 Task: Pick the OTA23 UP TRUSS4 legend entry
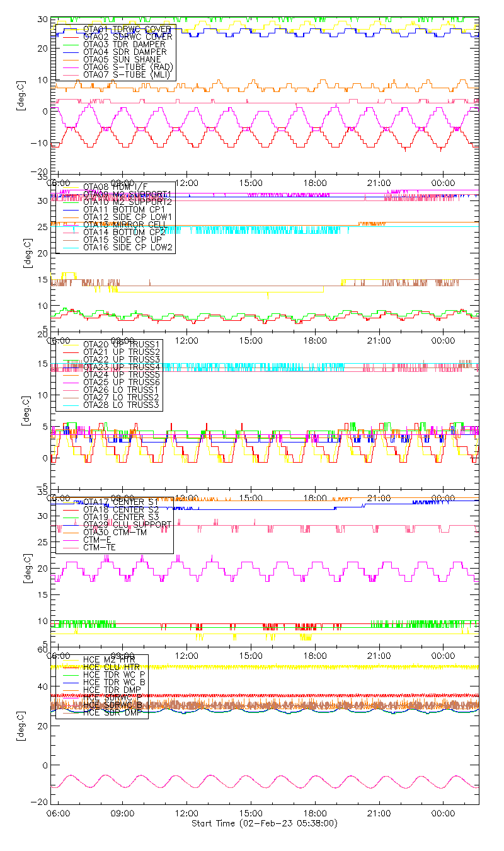pos(122,366)
